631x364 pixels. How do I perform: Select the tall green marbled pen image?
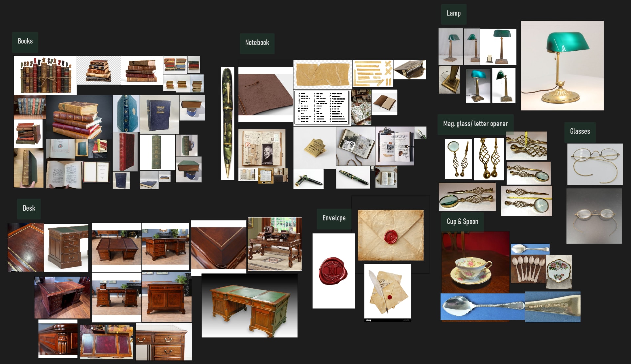(x=227, y=123)
